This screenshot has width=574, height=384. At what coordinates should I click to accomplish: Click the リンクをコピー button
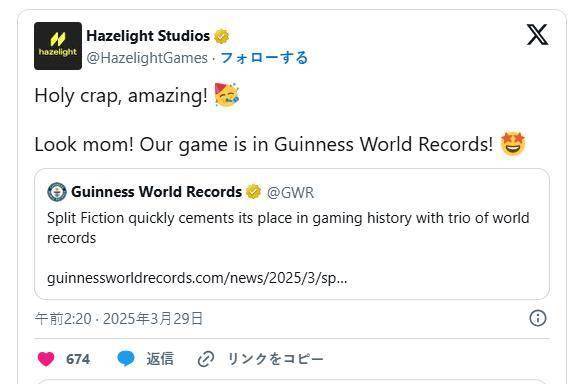[x=275, y=359]
